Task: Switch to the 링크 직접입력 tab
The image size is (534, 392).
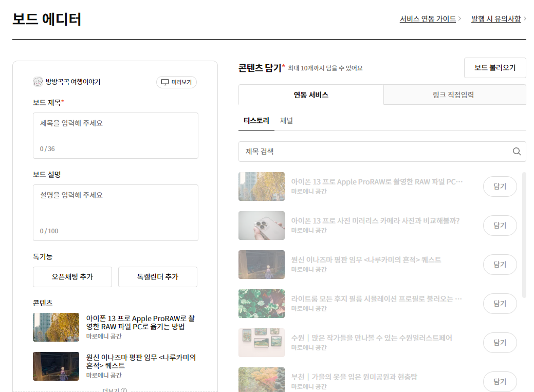Action: (454, 95)
